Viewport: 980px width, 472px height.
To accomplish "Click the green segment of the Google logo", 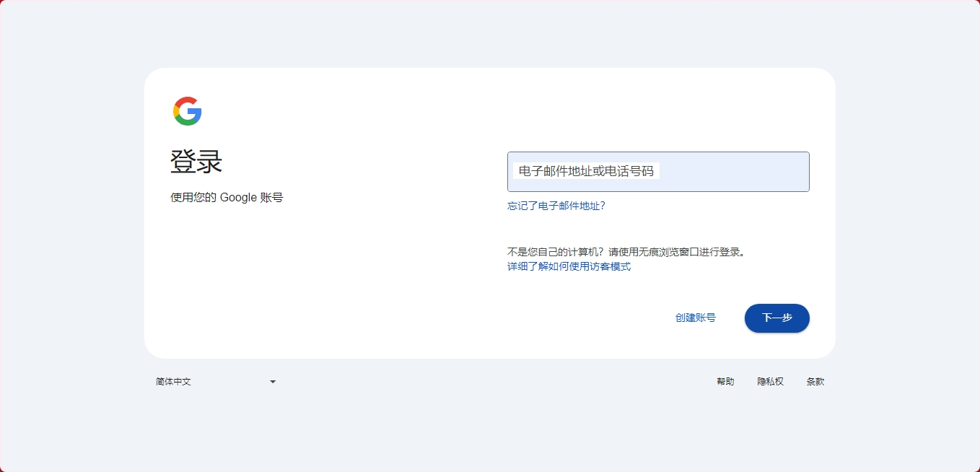I will (x=186, y=122).
